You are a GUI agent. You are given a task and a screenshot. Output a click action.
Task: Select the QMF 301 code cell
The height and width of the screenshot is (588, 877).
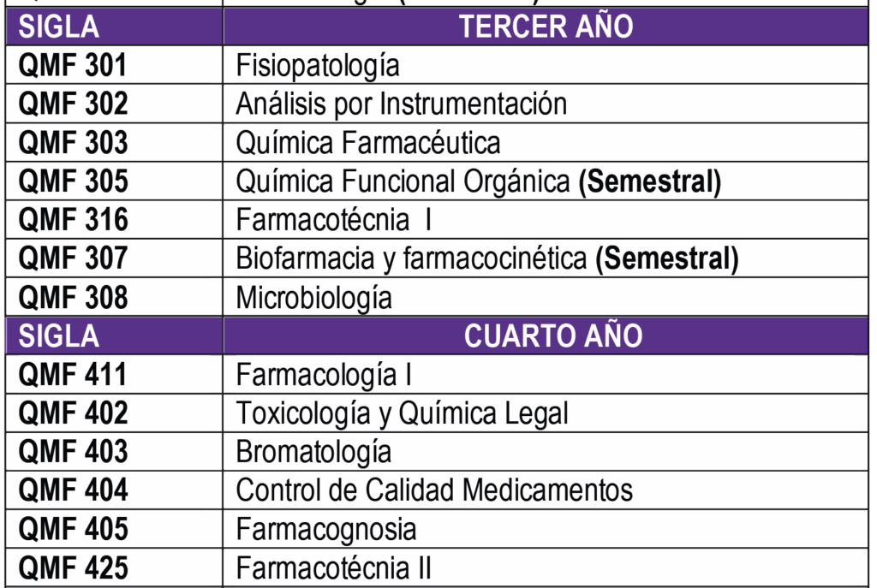(x=73, y=65)
